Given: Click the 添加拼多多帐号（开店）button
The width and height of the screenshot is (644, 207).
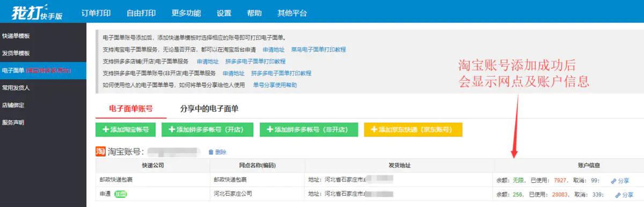Looking at the screenshot, I should coord(207,130).
